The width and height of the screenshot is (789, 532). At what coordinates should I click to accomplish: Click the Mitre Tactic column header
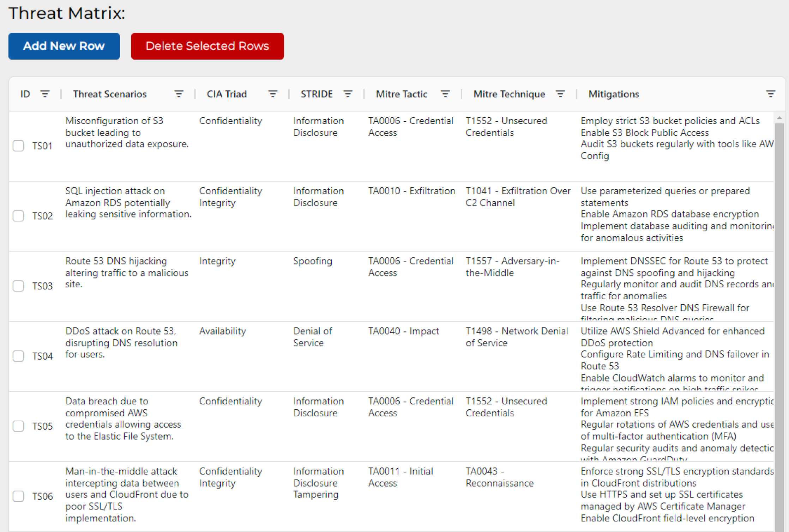click(x=401, y=94)
